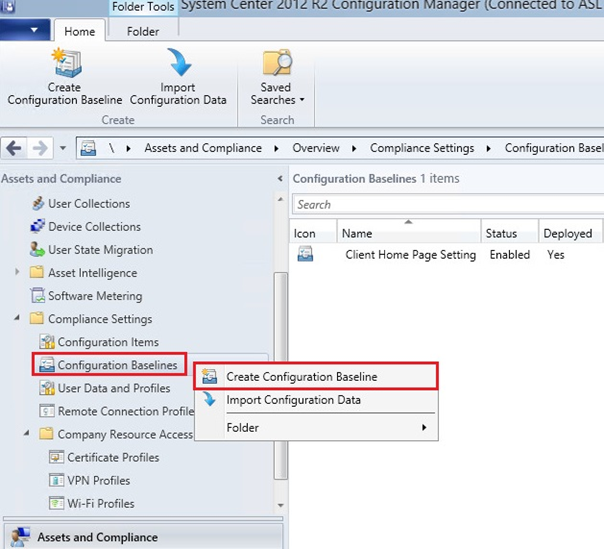604x549 pixels.
Task: Click the Assets and Compliance workspace button
Action: tap(97, 537)
